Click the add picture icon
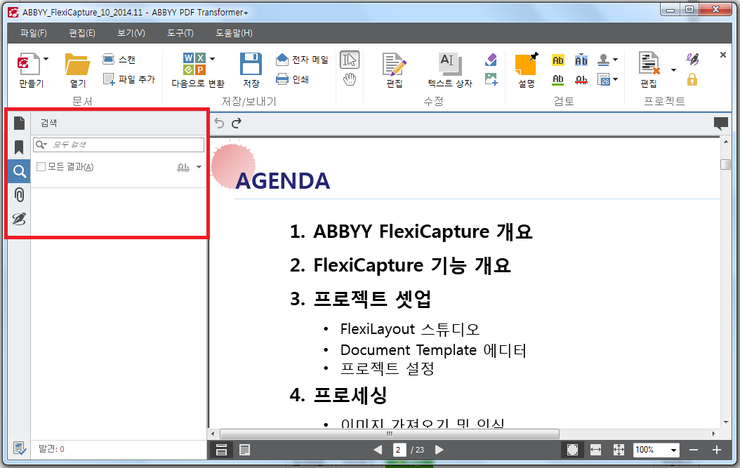 tap(491, 79)
